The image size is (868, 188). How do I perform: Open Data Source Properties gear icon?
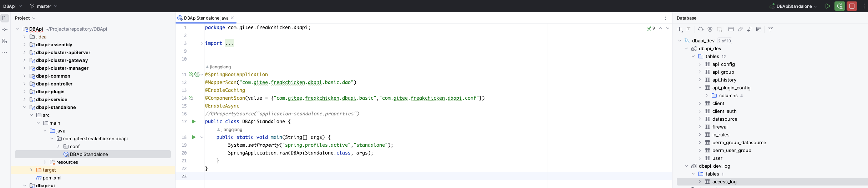click(x=710, y=29)
